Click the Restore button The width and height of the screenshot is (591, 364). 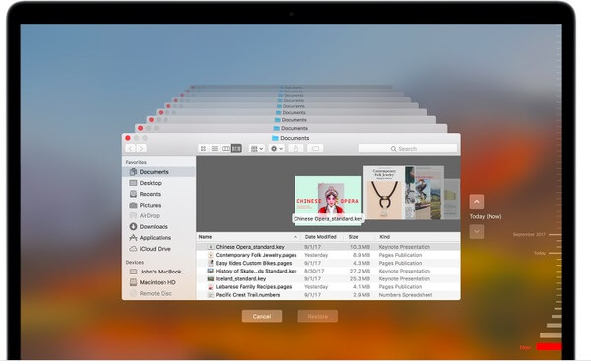click(318, 316)
